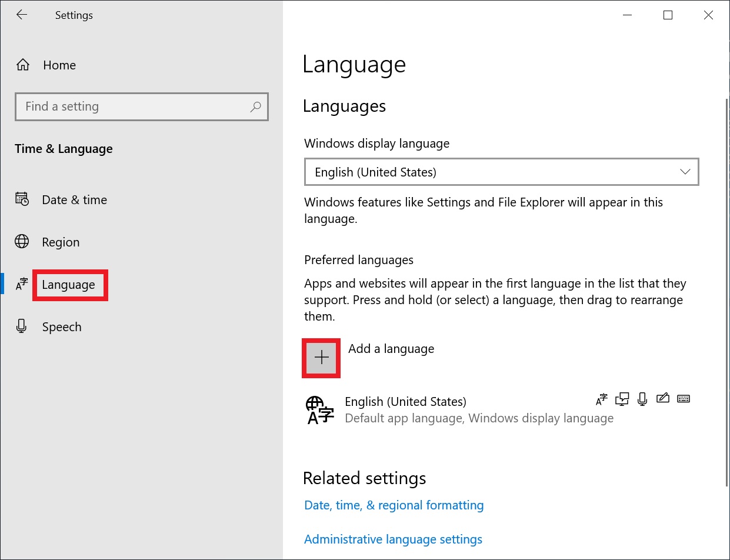
Task: Click the keyboard feature icon
Action: click(683, 399)
